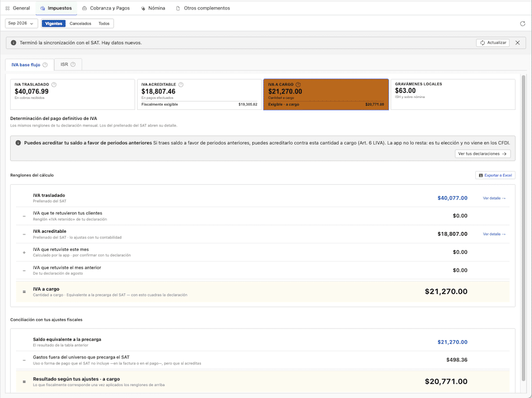Click the 'IVA que te retuvieron tus clientes' row

[262, 216]
